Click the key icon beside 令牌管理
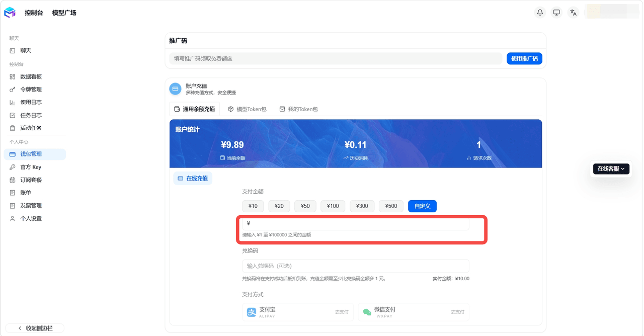This screenshot has width=644, height=336. tap(13, 90)
